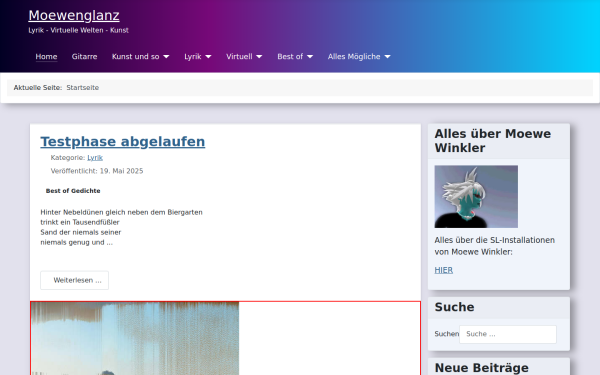Go to the Home menu item
This screenshot has width=600, height=375.
46,57
